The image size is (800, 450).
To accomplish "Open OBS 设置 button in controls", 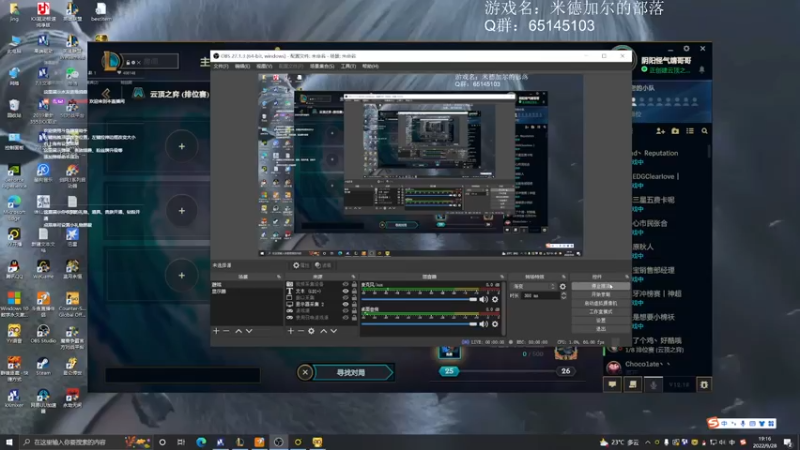I will [601, 320].
